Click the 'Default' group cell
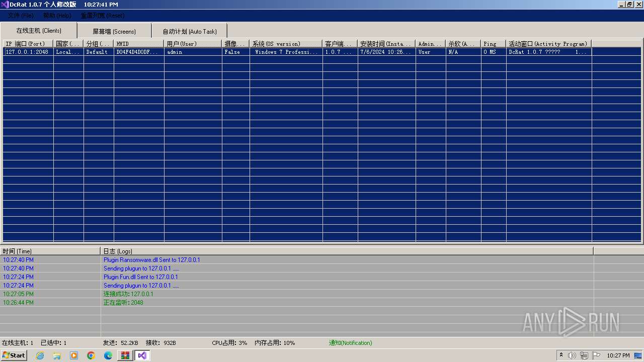644x362 pixels. coord(99,52)
